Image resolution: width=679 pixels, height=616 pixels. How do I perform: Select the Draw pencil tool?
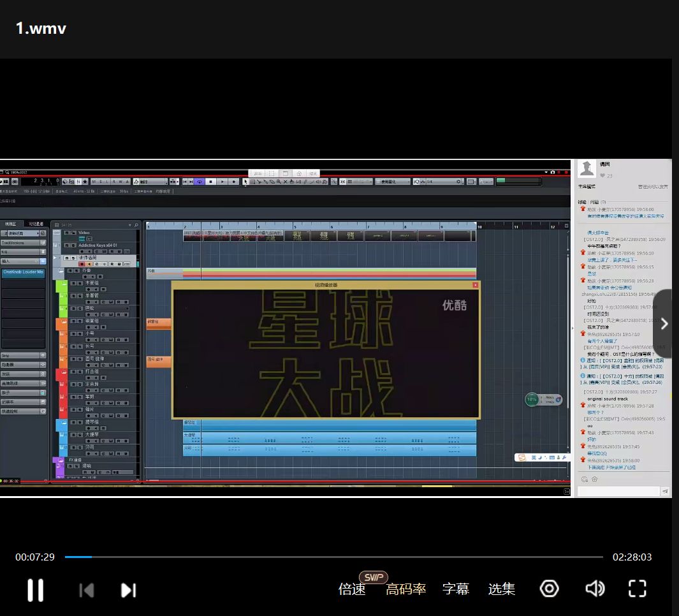tap(305, 182)
